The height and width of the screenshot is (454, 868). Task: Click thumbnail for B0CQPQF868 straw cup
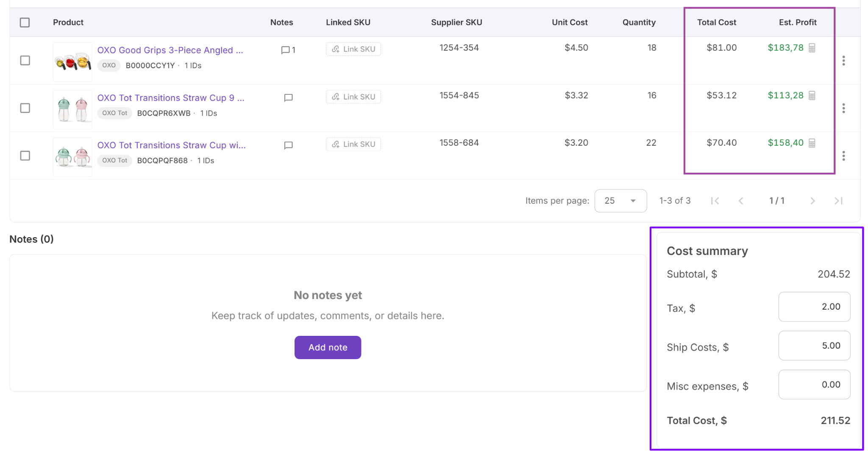click(72, 157)
